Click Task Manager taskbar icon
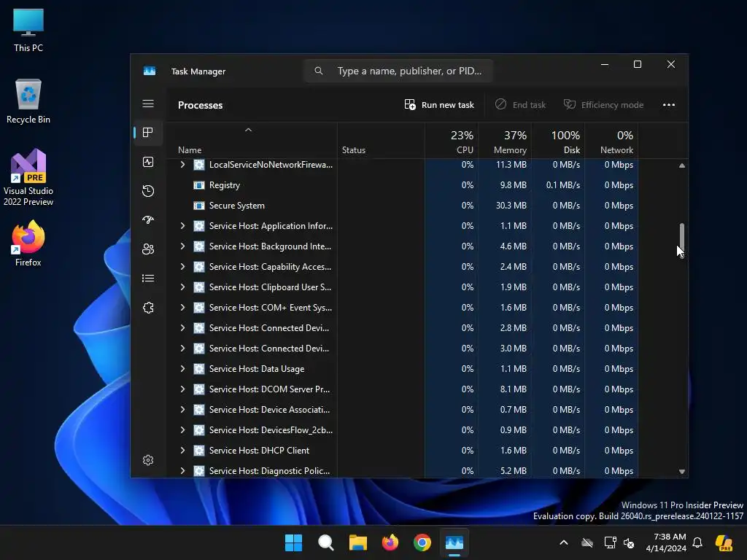The image size is (747, 560). click(x=454, y=542)
